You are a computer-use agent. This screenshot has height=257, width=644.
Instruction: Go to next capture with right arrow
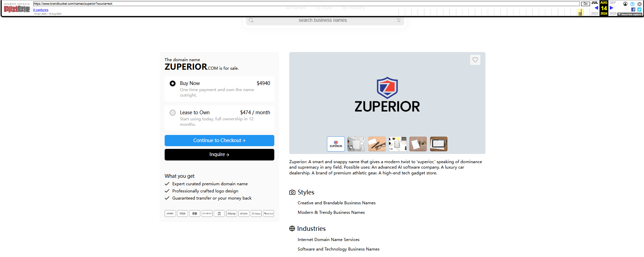pos(611,8)
